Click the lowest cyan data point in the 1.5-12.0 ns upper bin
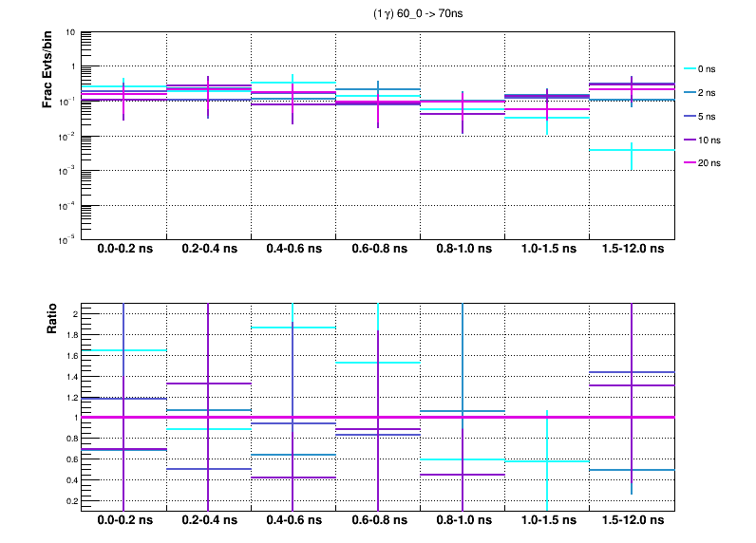 632,150
